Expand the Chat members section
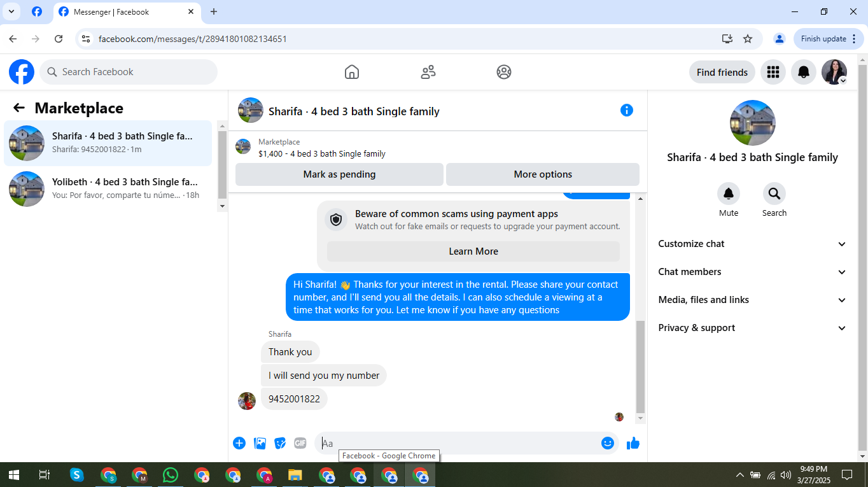Screen dimensions: 868x487 752,272
